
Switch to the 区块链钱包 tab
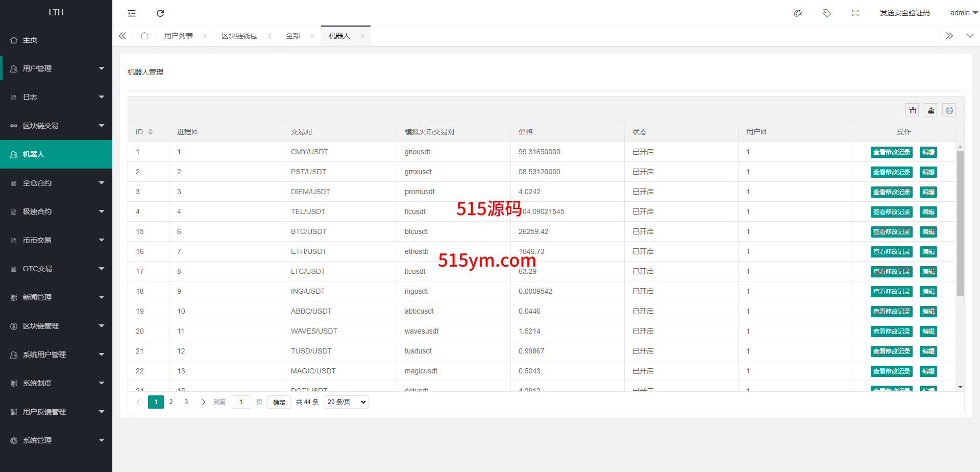pyautogui.click(x=239, y=36)
